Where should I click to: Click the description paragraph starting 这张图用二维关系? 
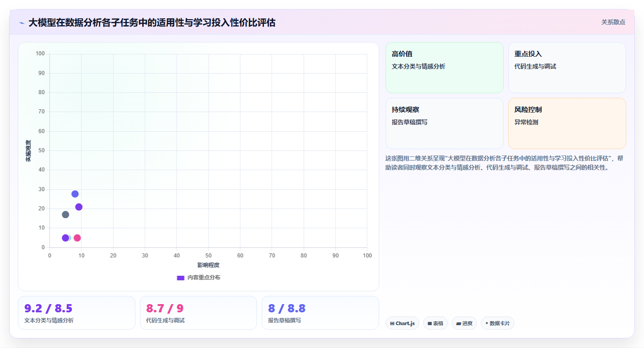pyautogui.click(x=505, y=163)
